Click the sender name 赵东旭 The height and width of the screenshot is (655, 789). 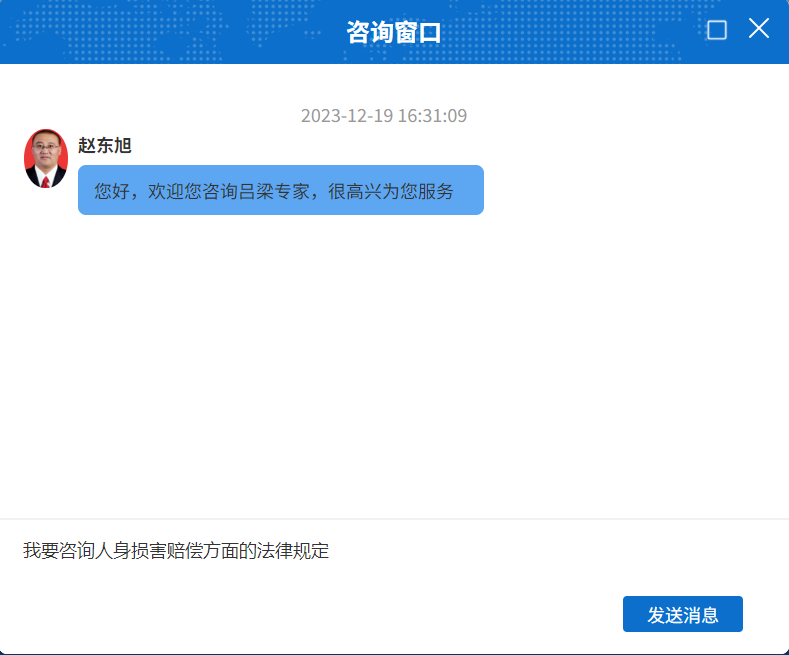(x=105, y=146)
